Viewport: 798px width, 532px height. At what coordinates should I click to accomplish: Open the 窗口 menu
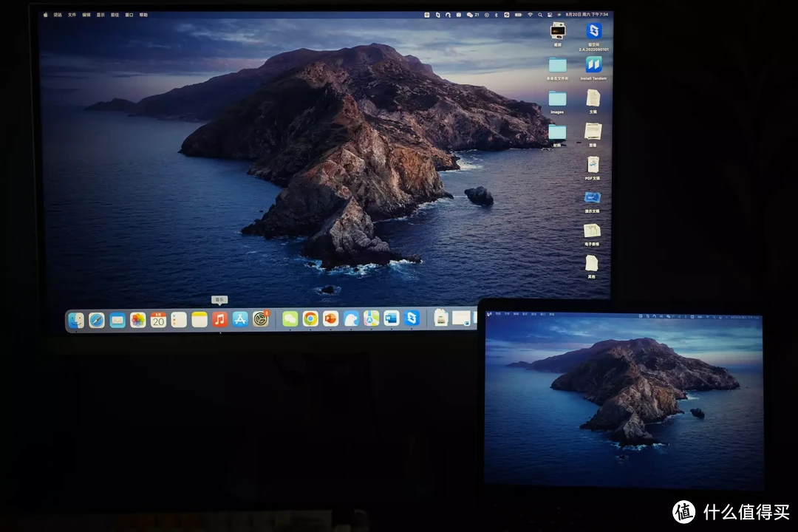129,15
